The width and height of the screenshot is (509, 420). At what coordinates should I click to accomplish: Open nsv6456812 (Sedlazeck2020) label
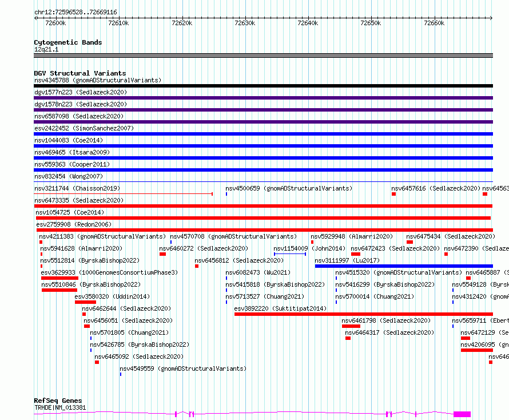pos(239,260)
